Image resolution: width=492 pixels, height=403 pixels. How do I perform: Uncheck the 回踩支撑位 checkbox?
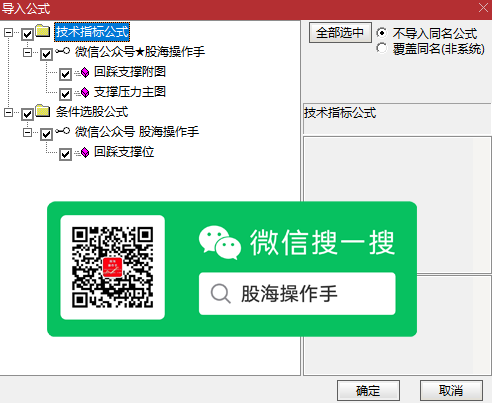point(65,154)
